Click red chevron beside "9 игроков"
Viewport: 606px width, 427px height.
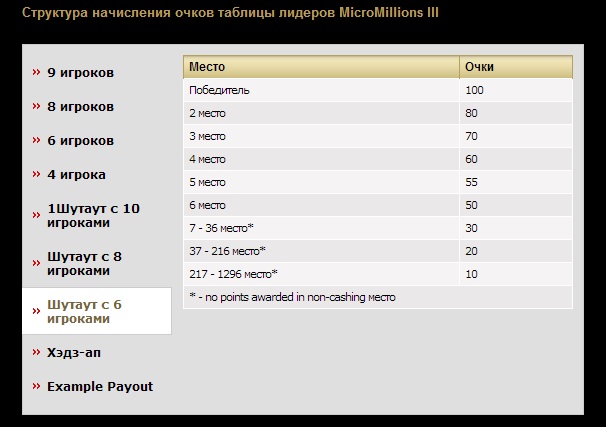click(36, 72)
